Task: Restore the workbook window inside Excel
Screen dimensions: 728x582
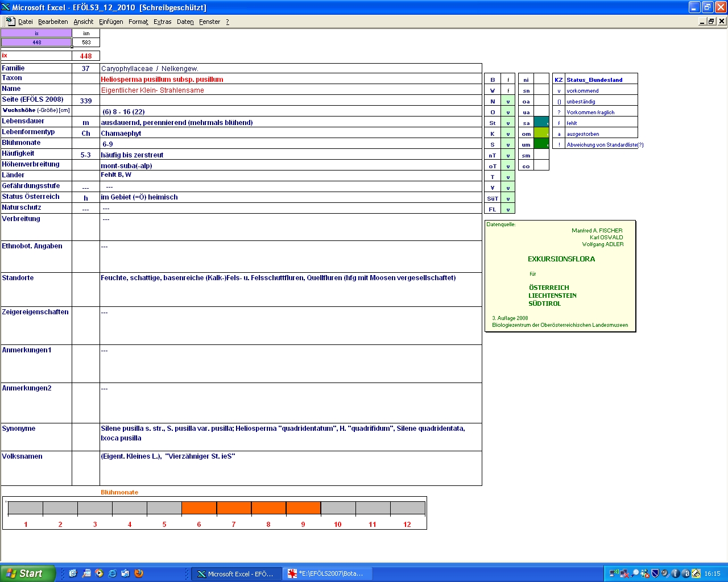Action: coord(712,21)
